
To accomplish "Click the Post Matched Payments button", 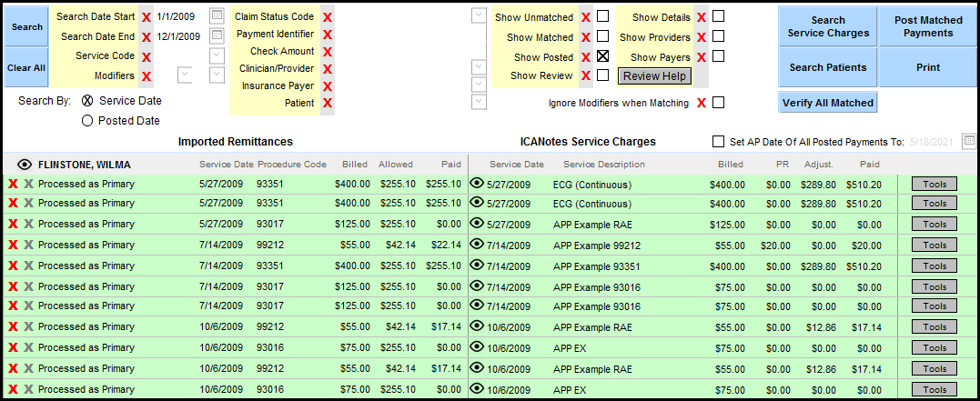I will click(928, 27).
